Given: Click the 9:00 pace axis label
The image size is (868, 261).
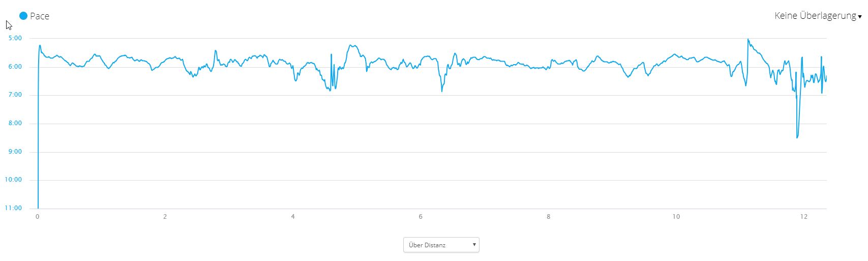Looking at the screenshot, I should (x=15, y=152).
